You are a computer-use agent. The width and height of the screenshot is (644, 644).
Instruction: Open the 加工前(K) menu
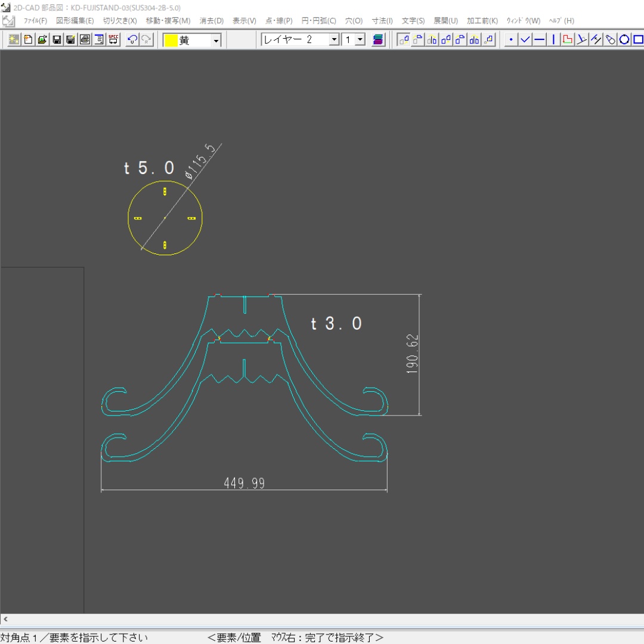coord(482,20)
